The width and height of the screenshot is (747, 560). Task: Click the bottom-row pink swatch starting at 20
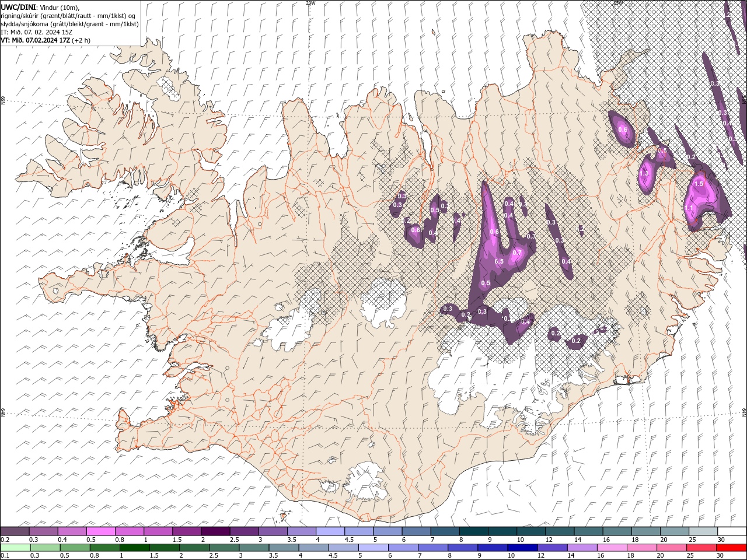(x=672, y=548)
